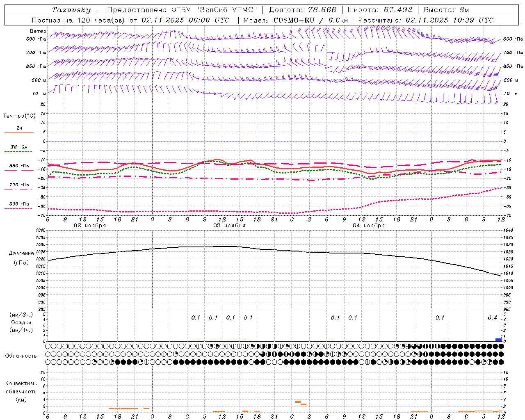This screenshot has width=525, height=420.
Task: Select the Давление panel label
Action: pyautogui.click(x=21, y=253)
